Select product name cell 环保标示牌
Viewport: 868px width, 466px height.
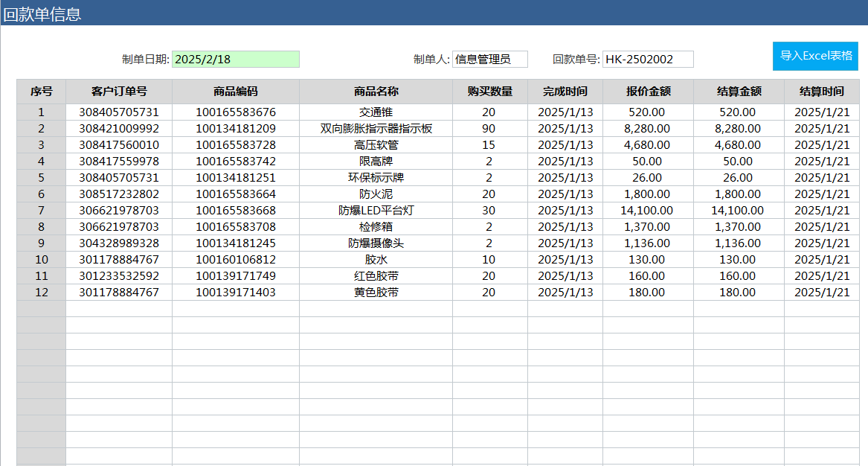(376, 178)
